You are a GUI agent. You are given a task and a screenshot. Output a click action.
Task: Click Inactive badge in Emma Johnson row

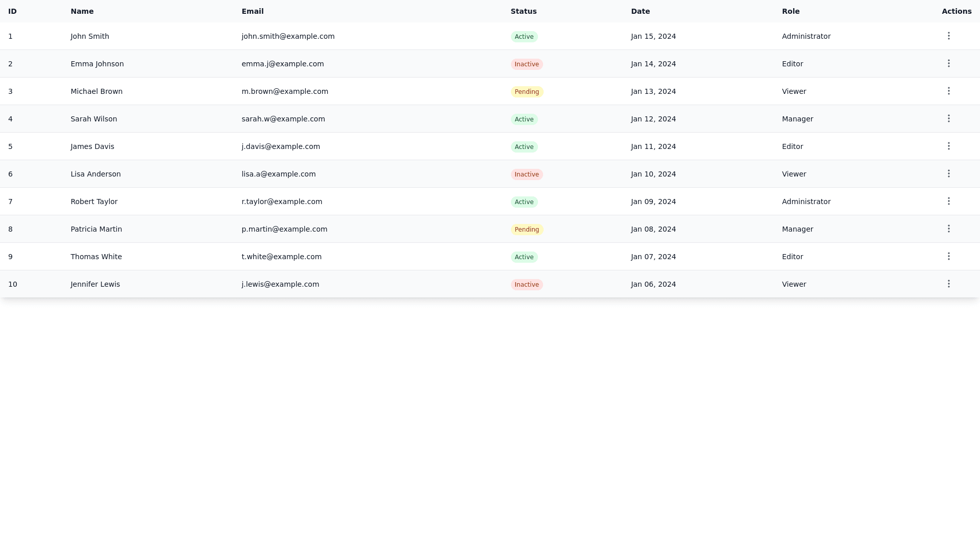(526, 64)
